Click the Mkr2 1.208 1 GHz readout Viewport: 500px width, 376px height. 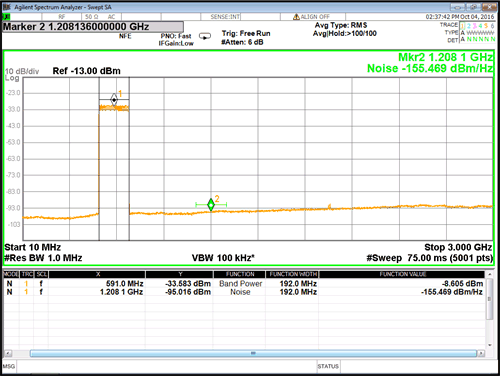click(445, 57)
